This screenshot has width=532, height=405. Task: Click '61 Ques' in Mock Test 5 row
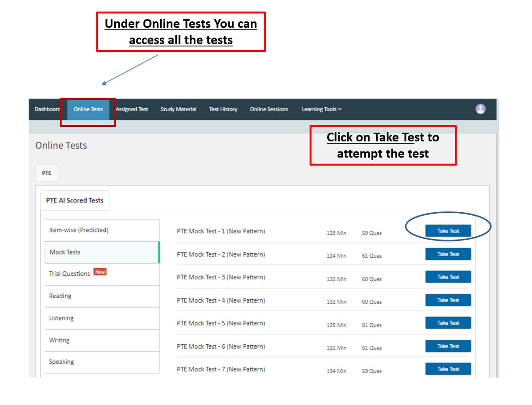[x=372, y=325]
